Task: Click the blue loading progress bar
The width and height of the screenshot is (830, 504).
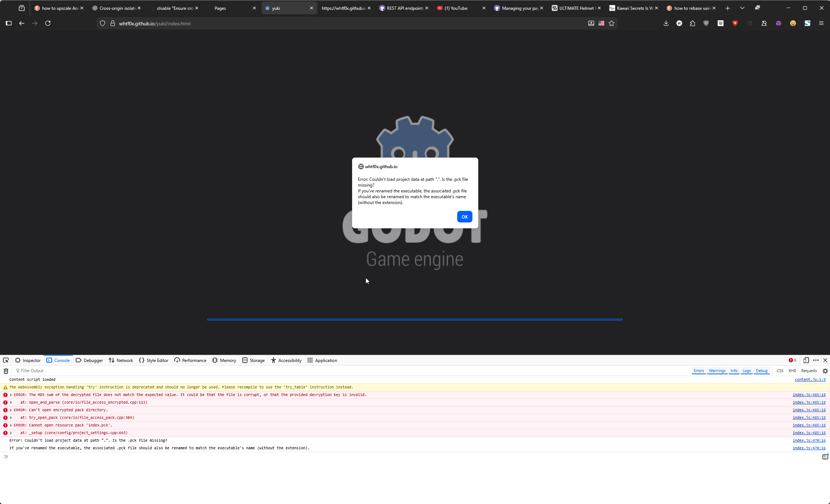Action: click(415, 320)
